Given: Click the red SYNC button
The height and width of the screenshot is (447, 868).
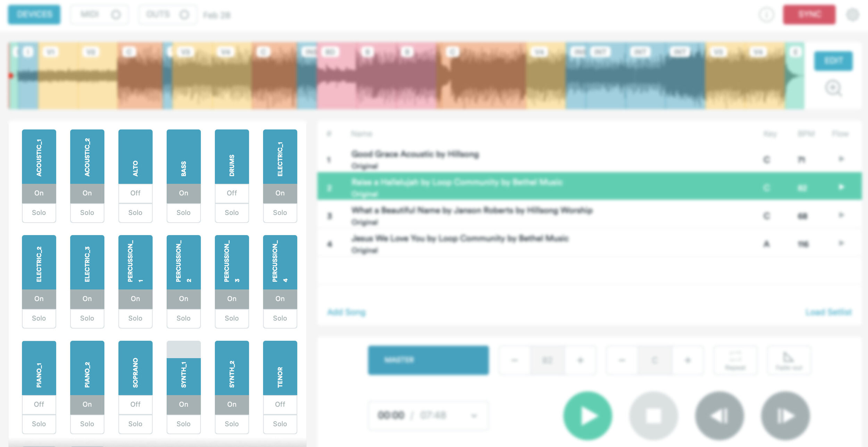Looking at the screenshot, I should coord(809,15).
